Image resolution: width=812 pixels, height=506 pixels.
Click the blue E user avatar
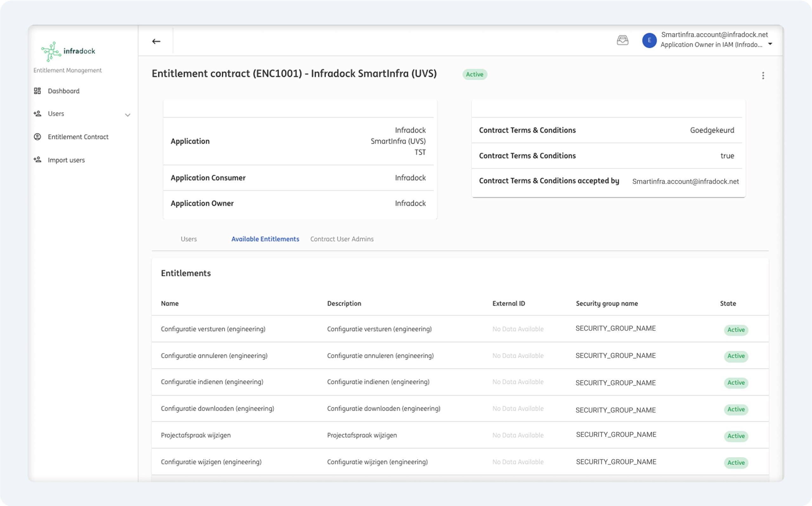click(x=649, y=41)
